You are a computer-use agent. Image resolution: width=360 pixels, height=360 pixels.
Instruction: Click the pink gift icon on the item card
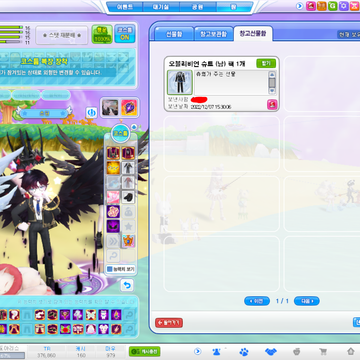(x=272, y=105)
